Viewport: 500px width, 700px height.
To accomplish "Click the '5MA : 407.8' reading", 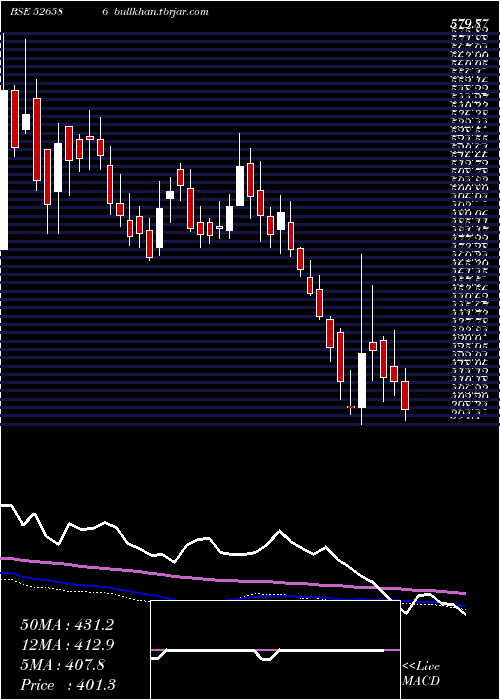I will (x=62, y=665).
